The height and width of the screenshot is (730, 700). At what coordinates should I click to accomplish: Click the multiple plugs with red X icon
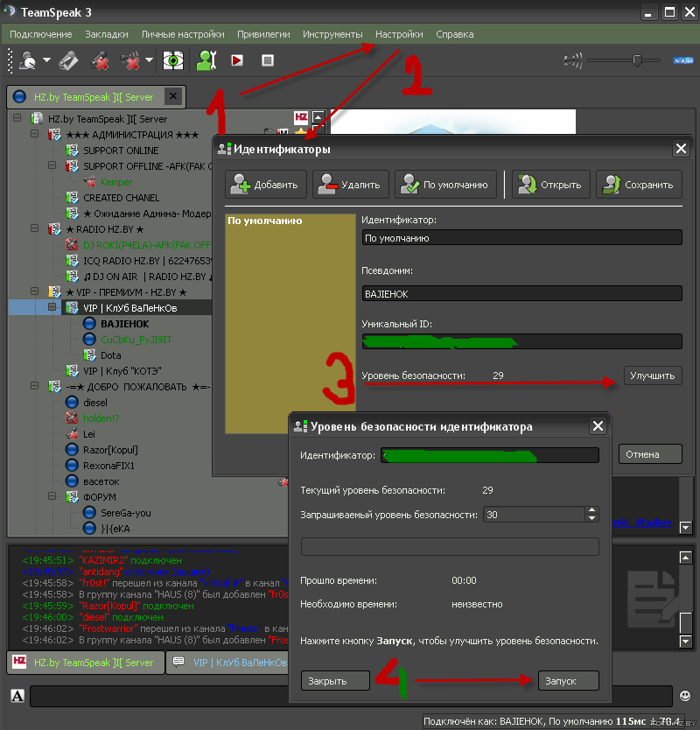pos(130,60)
